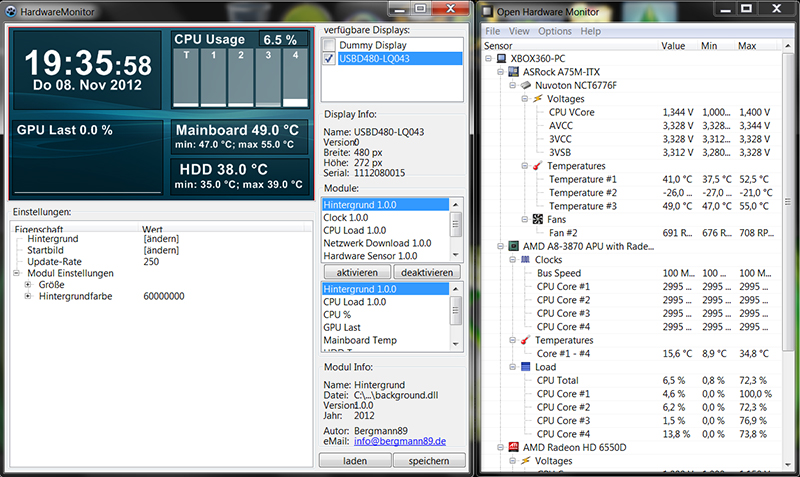This screenshot has height=477, width=800.
Task: Click the active modules list scrollbar thumb
Action: coord(456,312)
